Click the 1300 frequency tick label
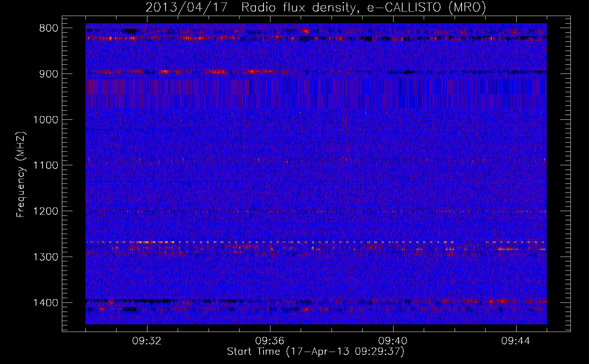 (x=46, y=257)
